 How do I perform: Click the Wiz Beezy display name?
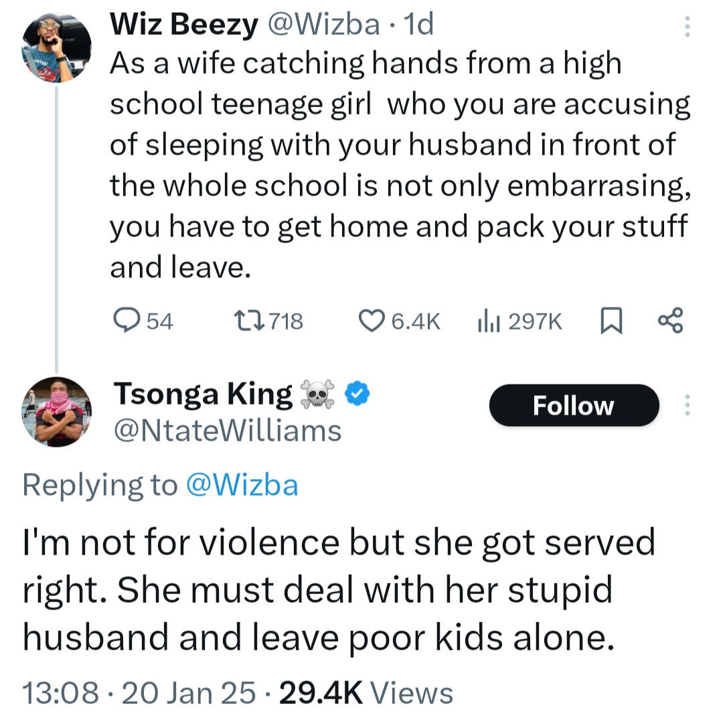183,25
